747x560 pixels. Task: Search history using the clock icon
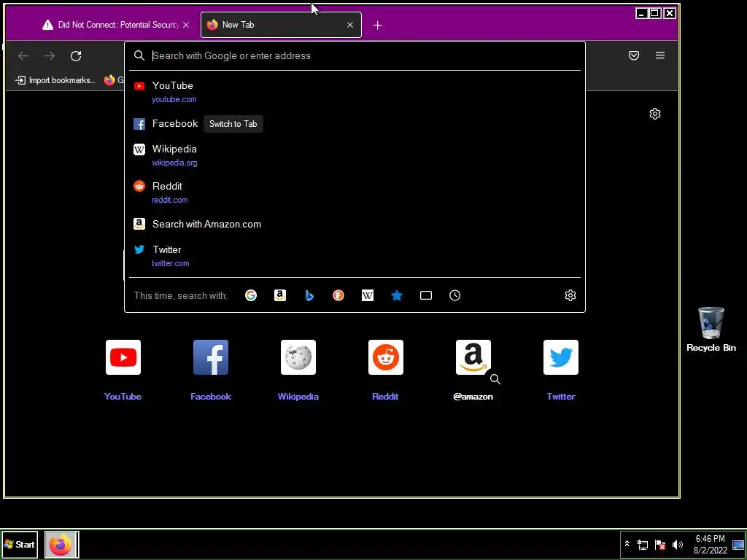[x=455, y=295]
